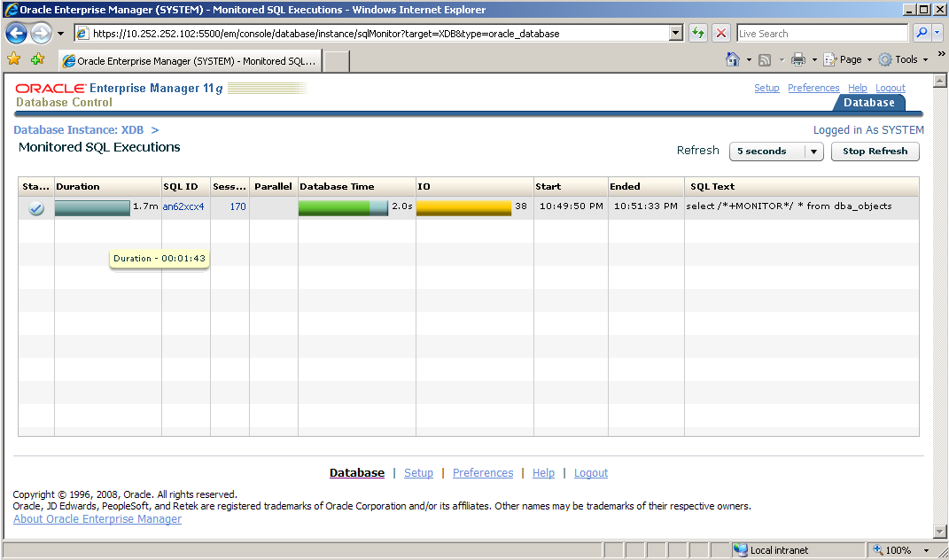Click the Help link in header
The image size is (949, 560).
857,88
